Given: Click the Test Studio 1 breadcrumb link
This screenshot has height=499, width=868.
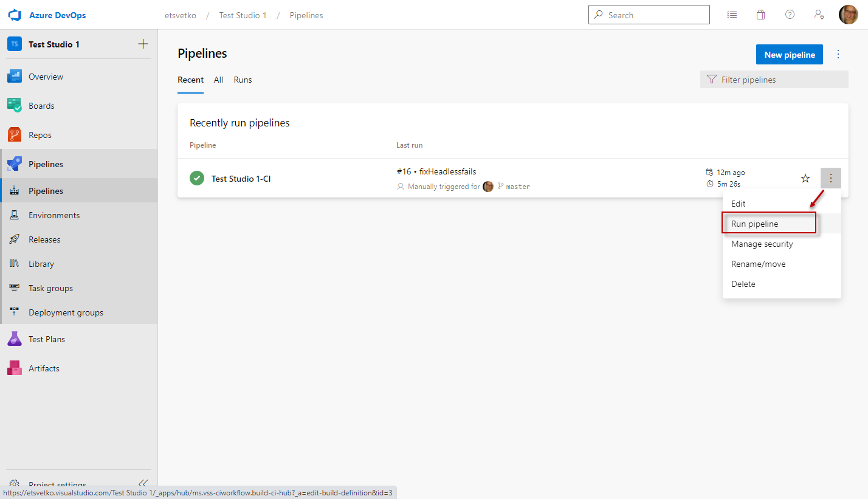Looking at the screenshot, I should (243, 15).
